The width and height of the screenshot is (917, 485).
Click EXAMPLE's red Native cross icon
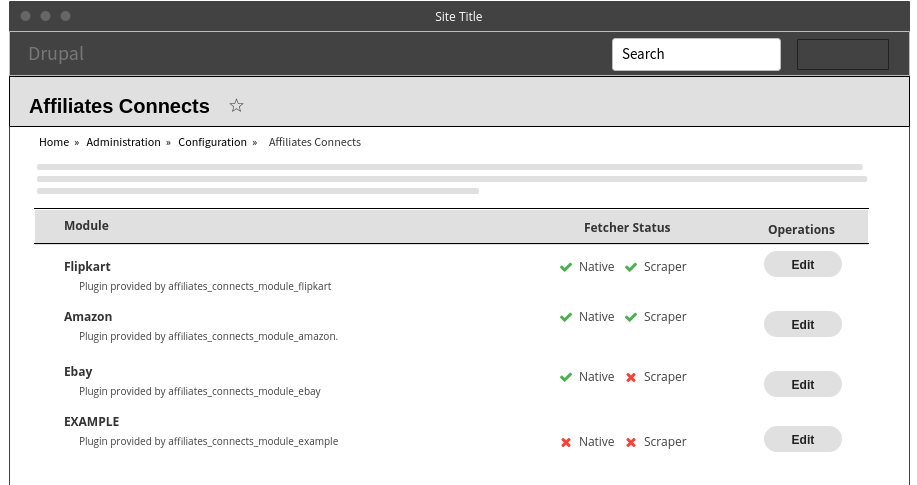(566, 442)
